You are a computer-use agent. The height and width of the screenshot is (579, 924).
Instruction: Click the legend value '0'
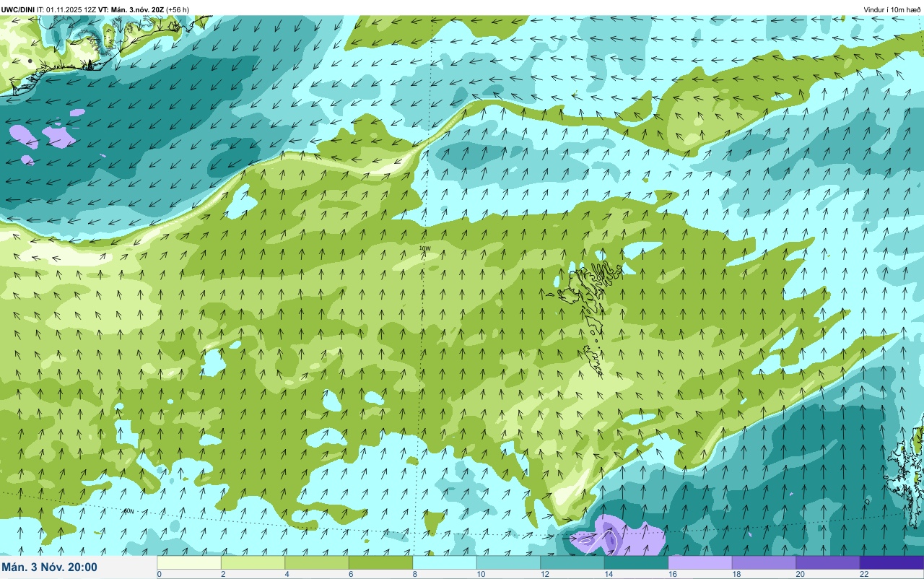coord(159,574)
